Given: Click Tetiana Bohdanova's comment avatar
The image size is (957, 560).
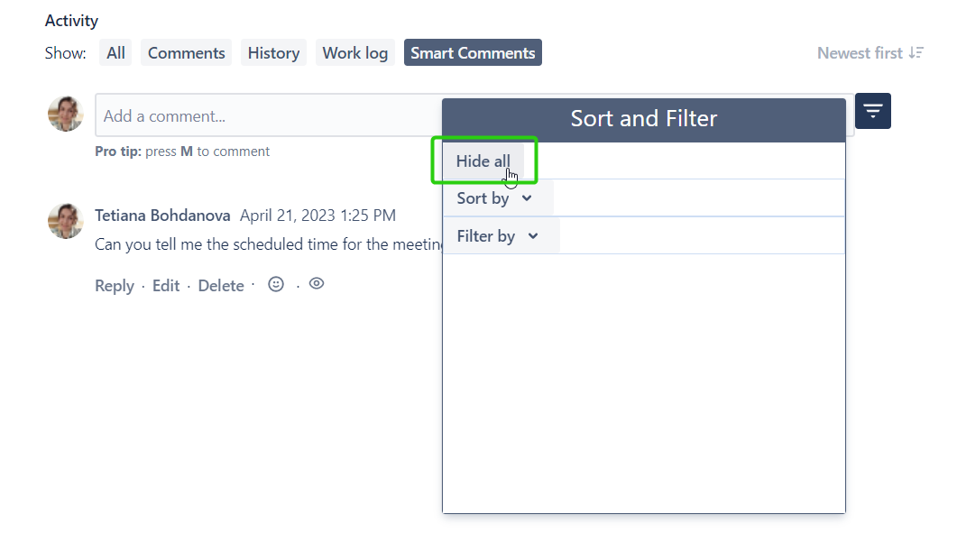Looking at the screenshot, I should pyautogui.click(x=65, y=221).
